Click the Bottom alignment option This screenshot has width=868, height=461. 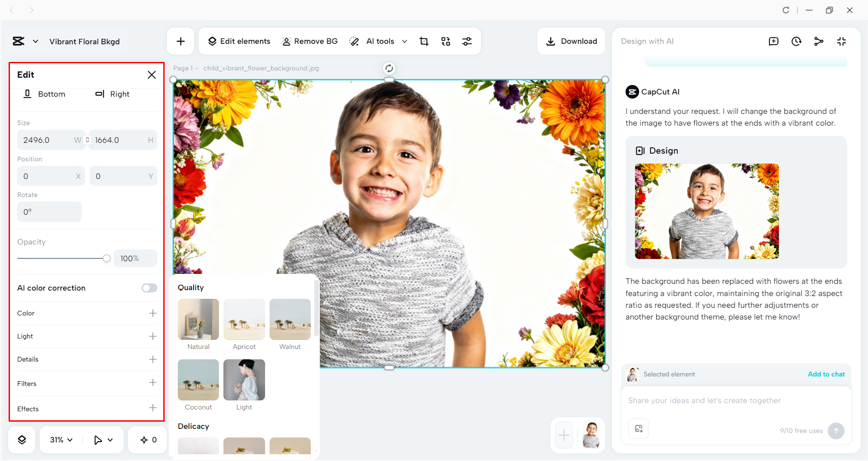(x=44, y=94)
